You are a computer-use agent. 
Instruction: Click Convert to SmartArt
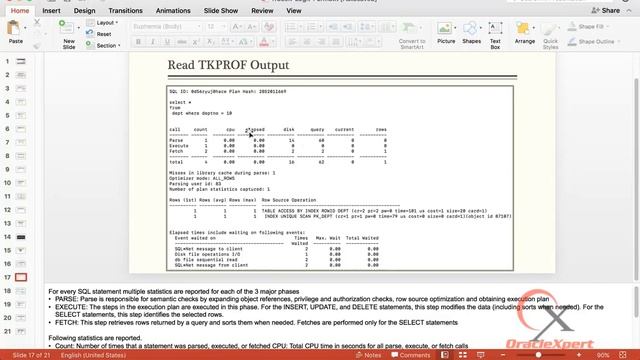point(412,36)
